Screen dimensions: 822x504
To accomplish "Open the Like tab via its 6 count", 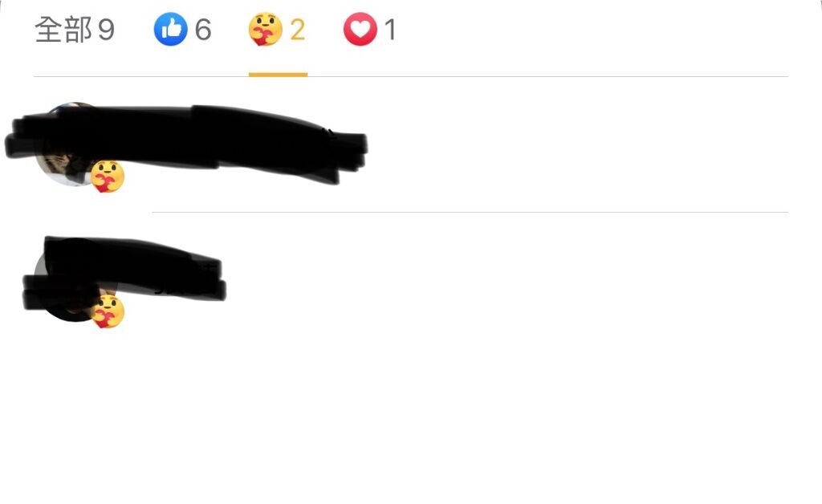I will click(x=203, y=30).
